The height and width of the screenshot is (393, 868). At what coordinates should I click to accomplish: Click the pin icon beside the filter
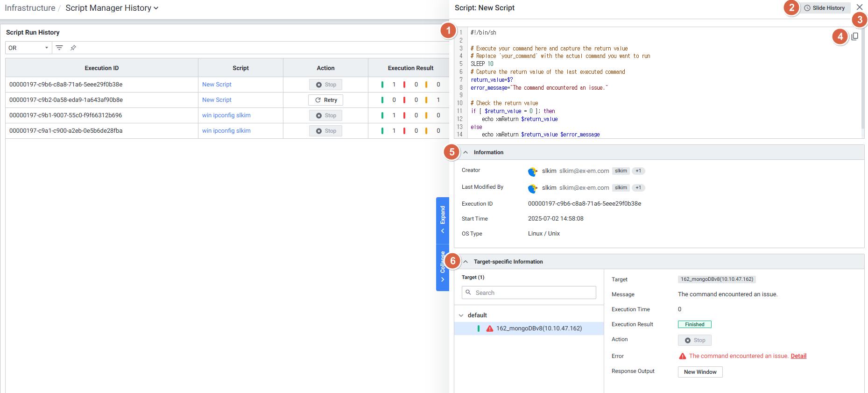[73, 48]
